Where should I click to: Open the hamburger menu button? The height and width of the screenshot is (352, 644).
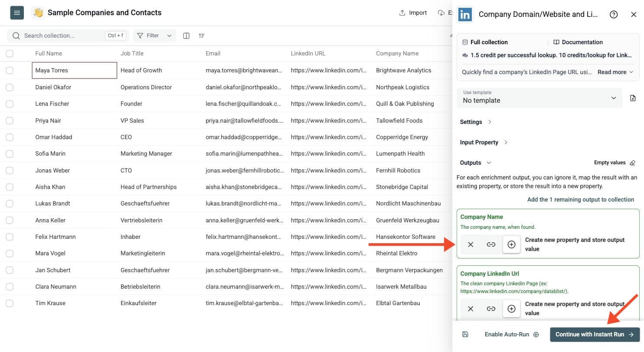(x=17, y=13)
